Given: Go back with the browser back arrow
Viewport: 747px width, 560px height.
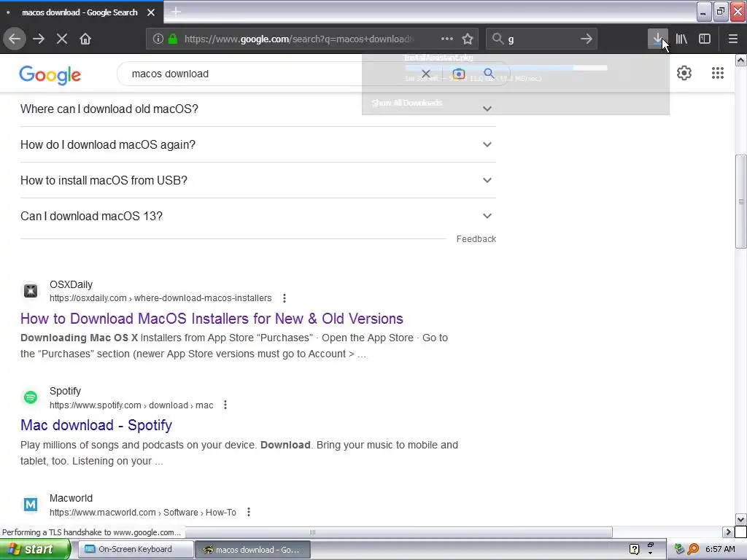Looking at the screenshot, I should point(15,39).
